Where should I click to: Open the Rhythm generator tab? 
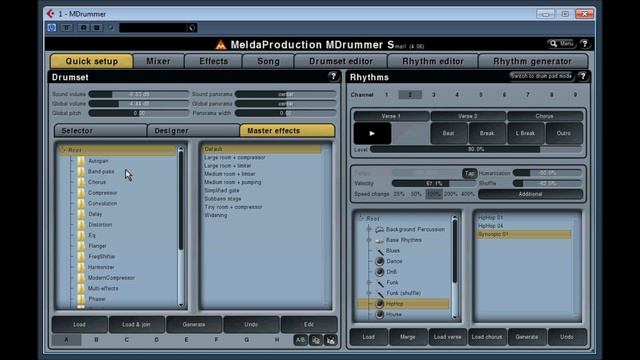pyautogui.click(x=532, y=61)
